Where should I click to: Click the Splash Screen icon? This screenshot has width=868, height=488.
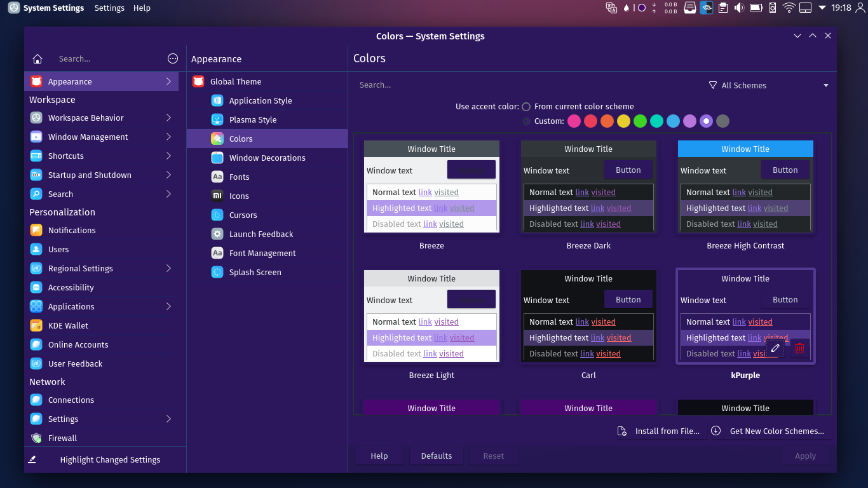click(217, 272)
